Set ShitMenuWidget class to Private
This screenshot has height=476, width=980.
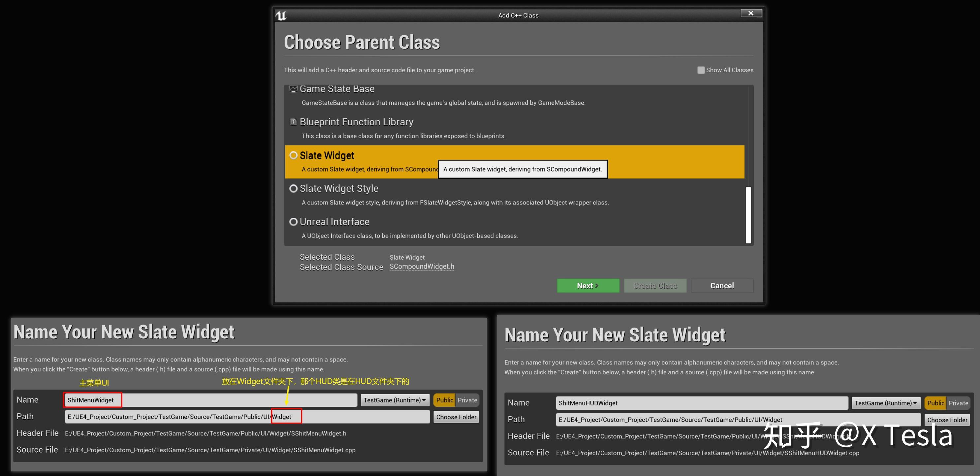467,400
